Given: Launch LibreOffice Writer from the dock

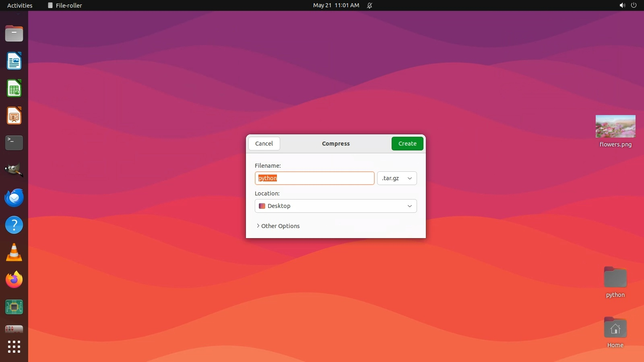Looking at the screenshot, I should [14, 61].
